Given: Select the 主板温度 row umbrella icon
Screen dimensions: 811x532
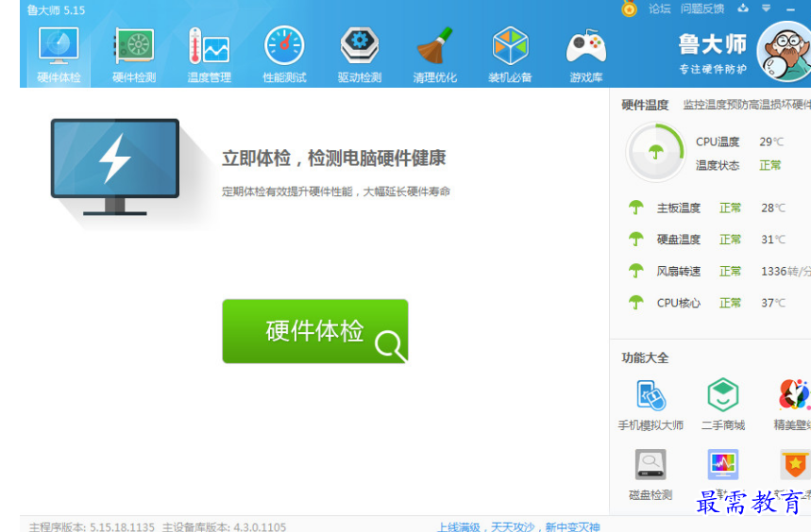Looking at the screenshot, I should pos(635,208).
